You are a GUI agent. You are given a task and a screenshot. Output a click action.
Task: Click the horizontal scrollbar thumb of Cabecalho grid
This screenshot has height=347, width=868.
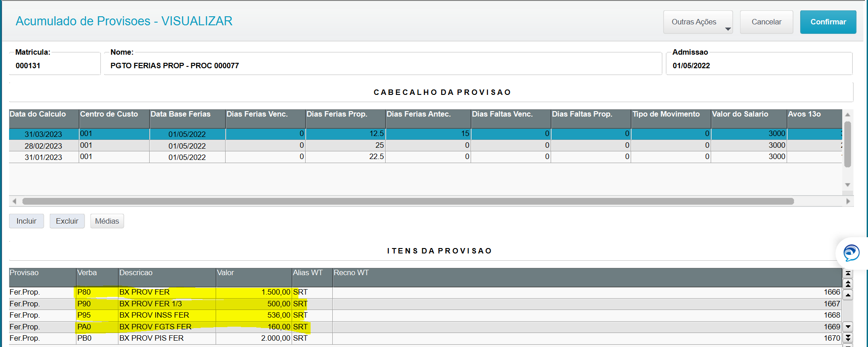[408, 201]
